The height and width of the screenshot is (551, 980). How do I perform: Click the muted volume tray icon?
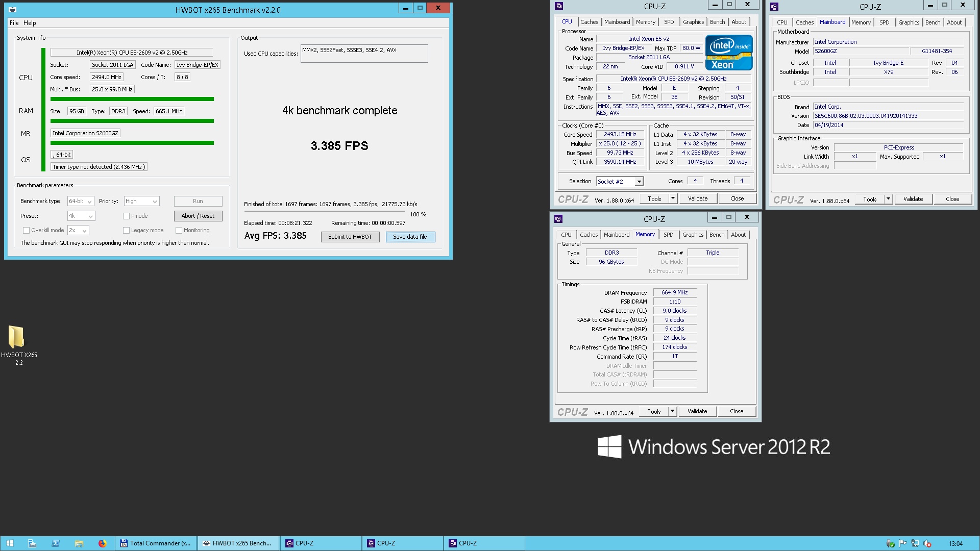[927, 543]
